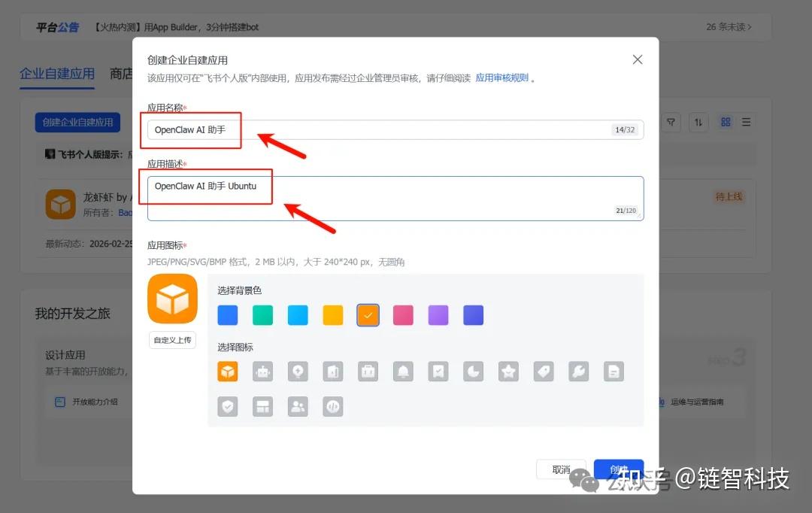Select the orange checked background color
812x513 pixels.
[x=368, y=315]
